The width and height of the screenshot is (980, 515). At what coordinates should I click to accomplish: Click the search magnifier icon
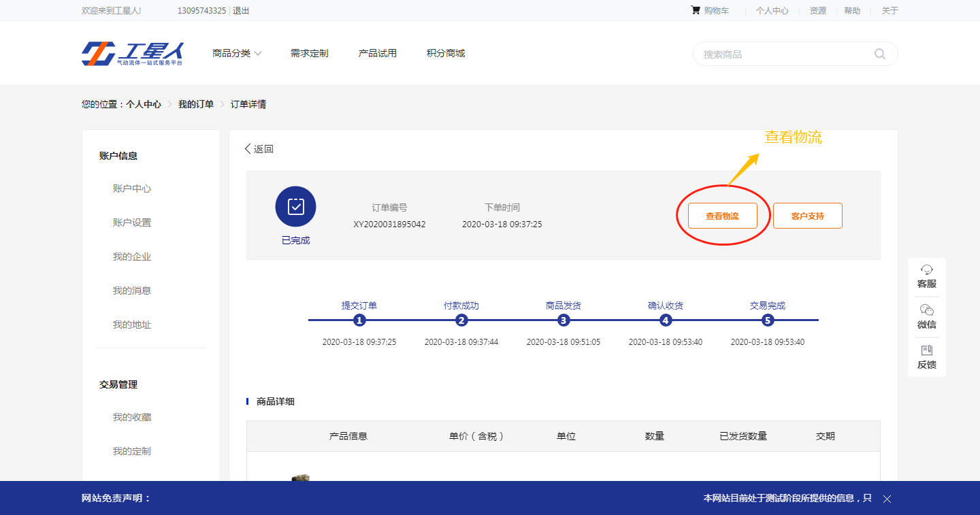pyautogui.click(x=880, y=54)
